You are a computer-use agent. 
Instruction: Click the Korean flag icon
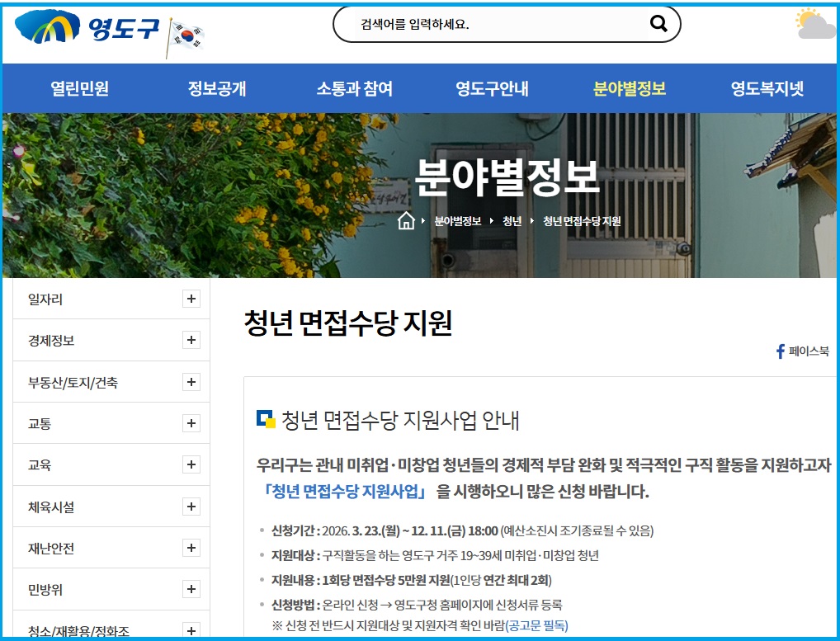[x=186, y=36]
